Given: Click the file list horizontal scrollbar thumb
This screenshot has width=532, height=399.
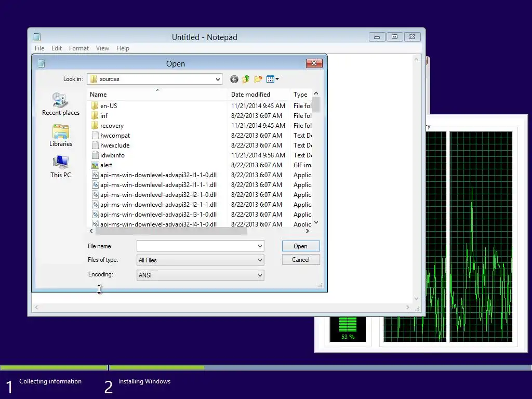Looking at the screenshot, I should [171, 231].
